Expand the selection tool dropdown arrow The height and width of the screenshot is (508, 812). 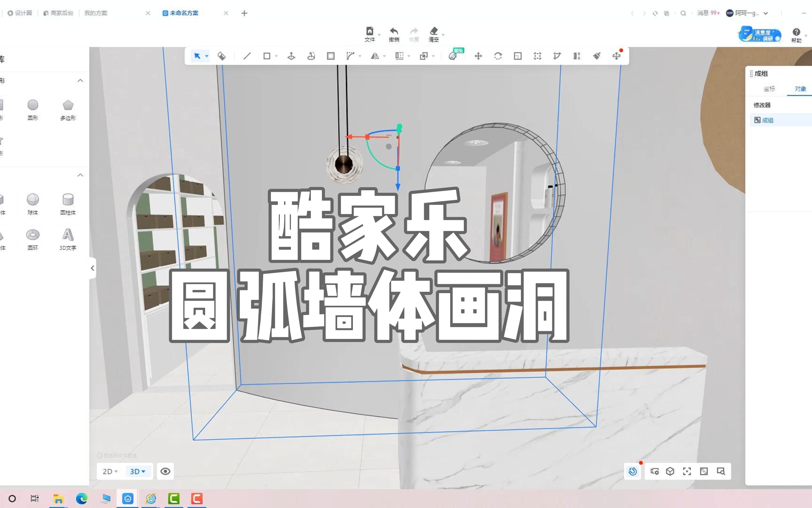point(207,56)
